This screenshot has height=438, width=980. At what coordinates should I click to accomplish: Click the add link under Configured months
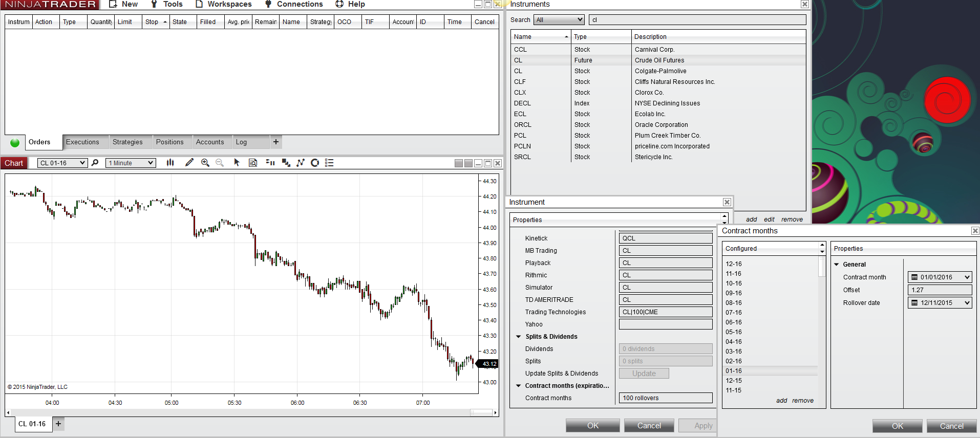(781, 401)
